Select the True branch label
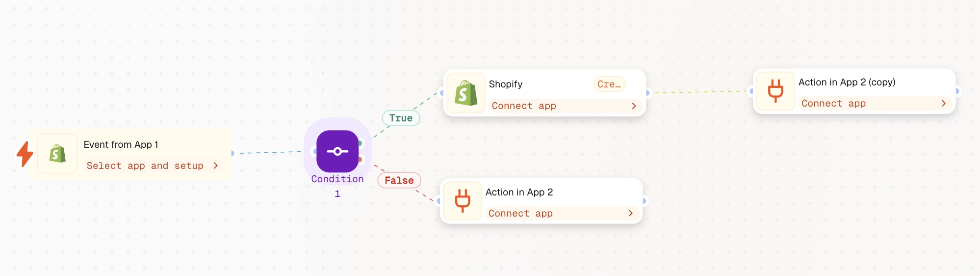This screenshot has height=276, width=980. [x=401, y=118]
